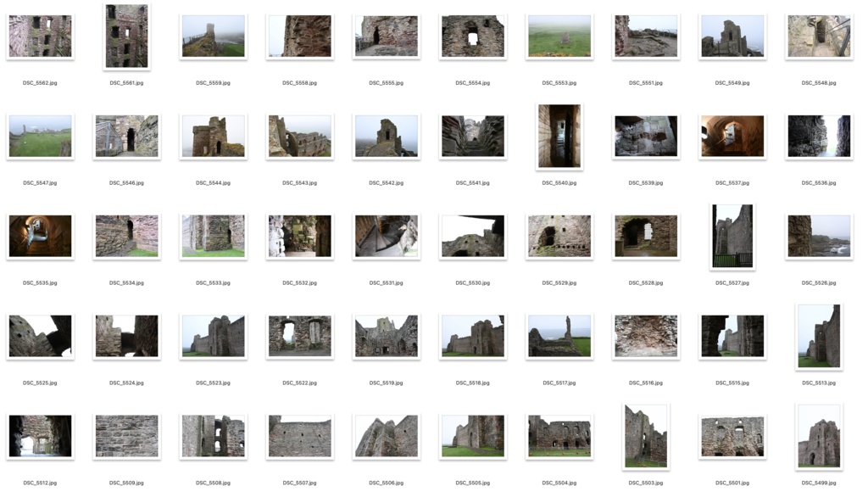Select the DSC_5504.jpg thumbnail

[x=559, y=436]
